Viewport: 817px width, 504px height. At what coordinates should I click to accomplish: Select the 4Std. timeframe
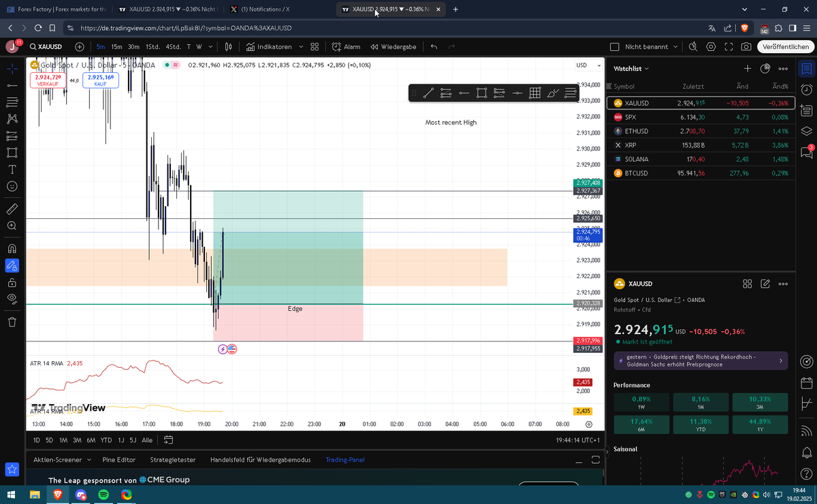pos(173,47)
